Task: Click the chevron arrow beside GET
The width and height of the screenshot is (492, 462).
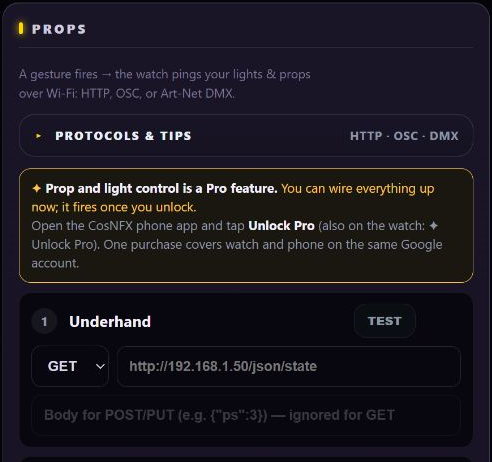Action: (x=100, y=367)
